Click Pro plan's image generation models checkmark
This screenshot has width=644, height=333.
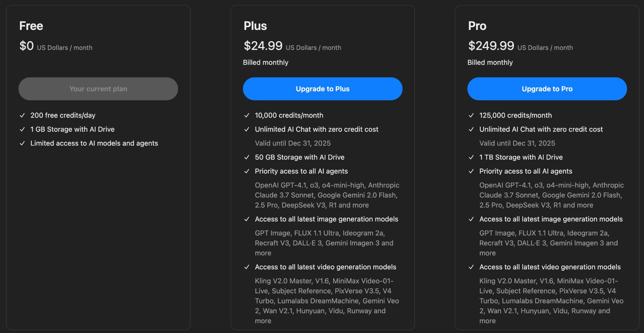pyautogui.click(x=471, y=219)
